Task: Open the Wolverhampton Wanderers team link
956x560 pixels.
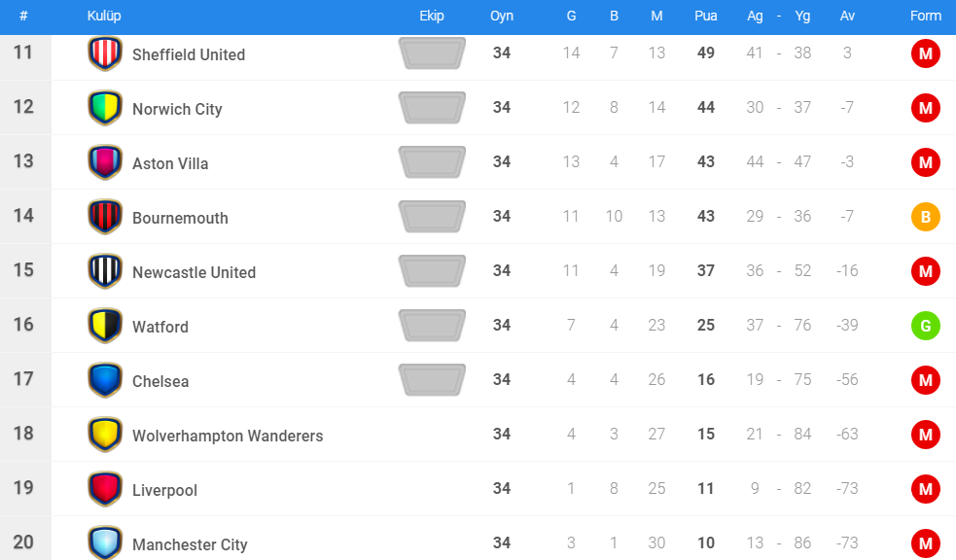Action: tap(228, 436)
